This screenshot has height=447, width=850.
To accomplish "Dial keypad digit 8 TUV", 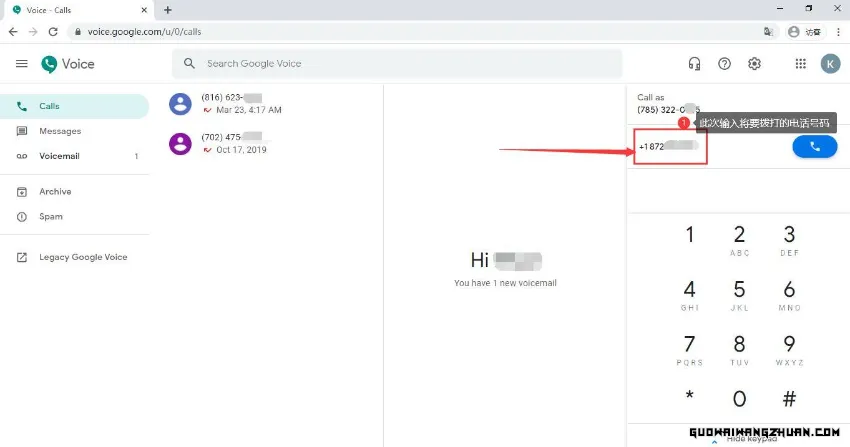I will [x=739, y=349].
